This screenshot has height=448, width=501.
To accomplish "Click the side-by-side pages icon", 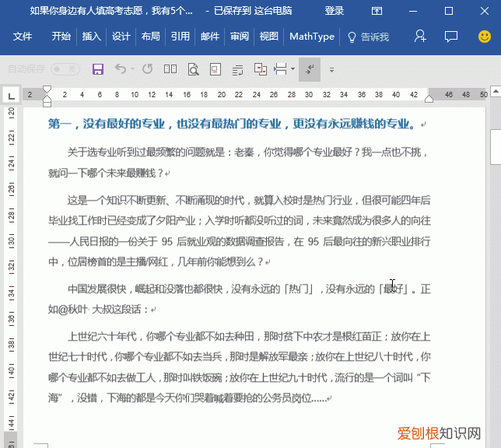I will (170, 68).
